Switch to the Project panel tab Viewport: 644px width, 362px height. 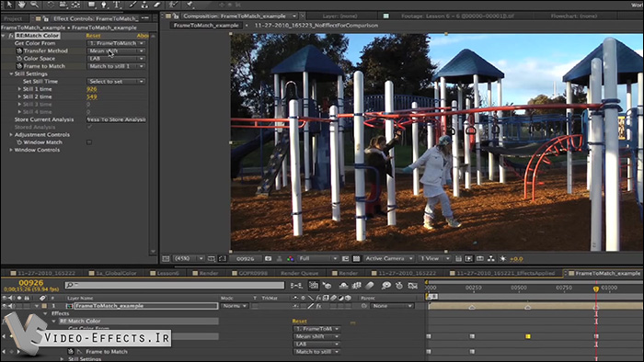(x=13, y=18)
